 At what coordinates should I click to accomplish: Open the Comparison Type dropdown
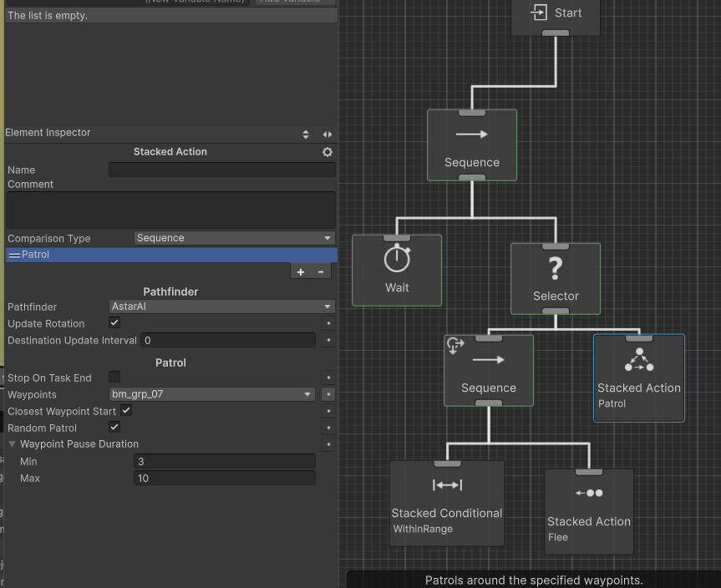point(234,238)
